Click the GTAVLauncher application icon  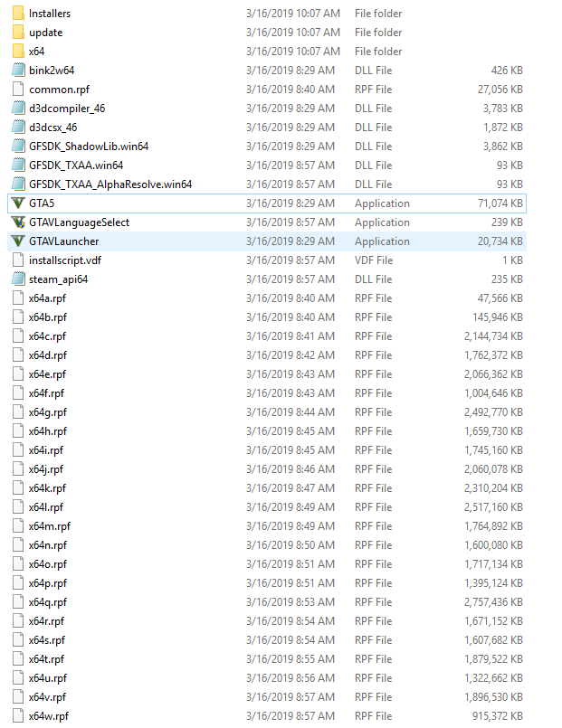pyautogui.click(x=18, y=241)
